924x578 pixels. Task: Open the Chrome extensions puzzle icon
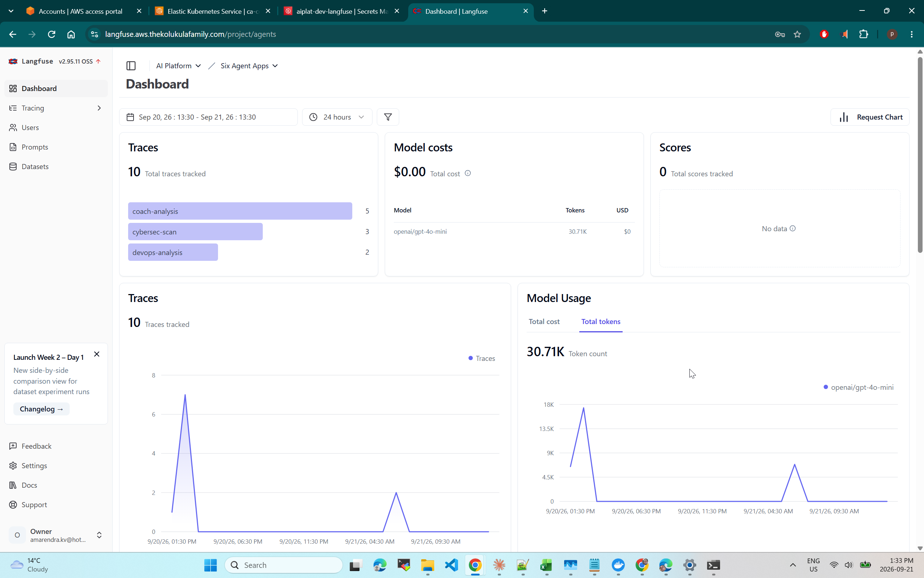point(864,34)
